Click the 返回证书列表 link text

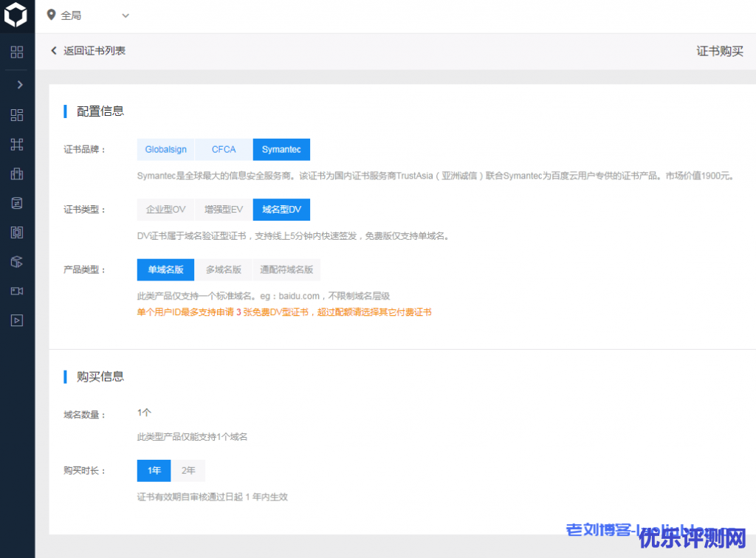point(94,51)
